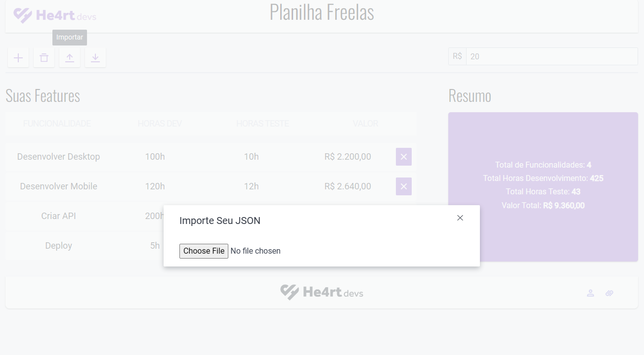This screenshot has width=644, height=355.
Task: Click the HORAS TESTE column header
Action: pos(262,123)
